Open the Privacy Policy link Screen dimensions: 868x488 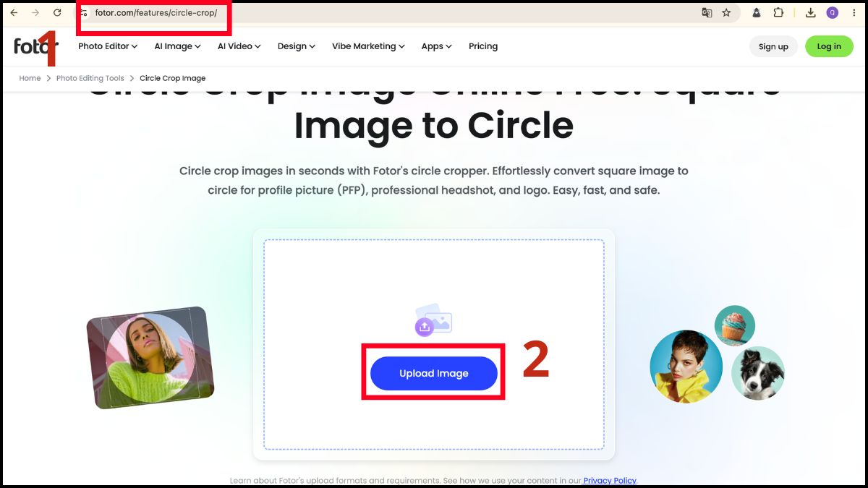click(x=610, y=481)
